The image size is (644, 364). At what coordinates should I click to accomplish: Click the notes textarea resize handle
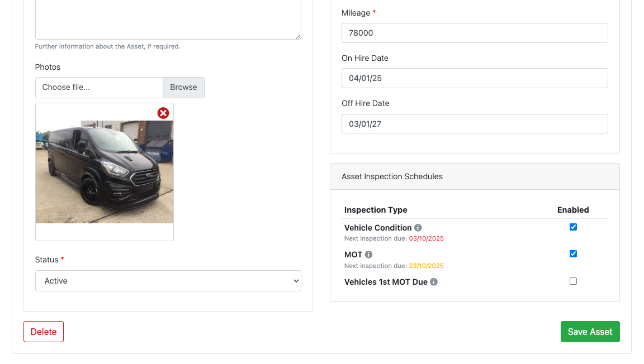tap(298, 36)
